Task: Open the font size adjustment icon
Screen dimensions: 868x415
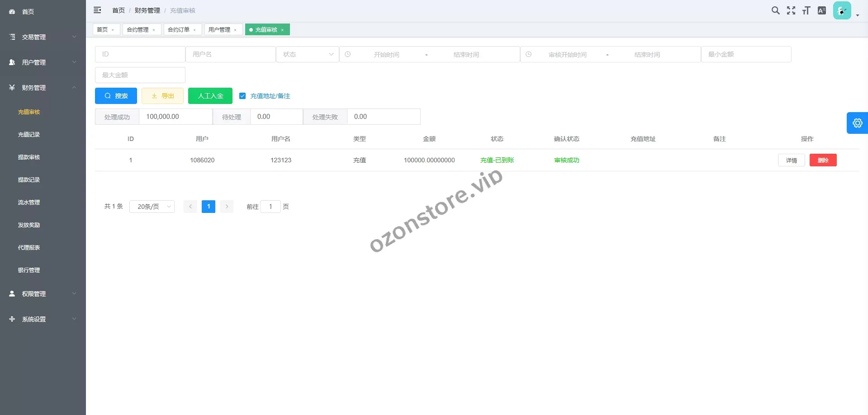Action: (x=806, y=10)
